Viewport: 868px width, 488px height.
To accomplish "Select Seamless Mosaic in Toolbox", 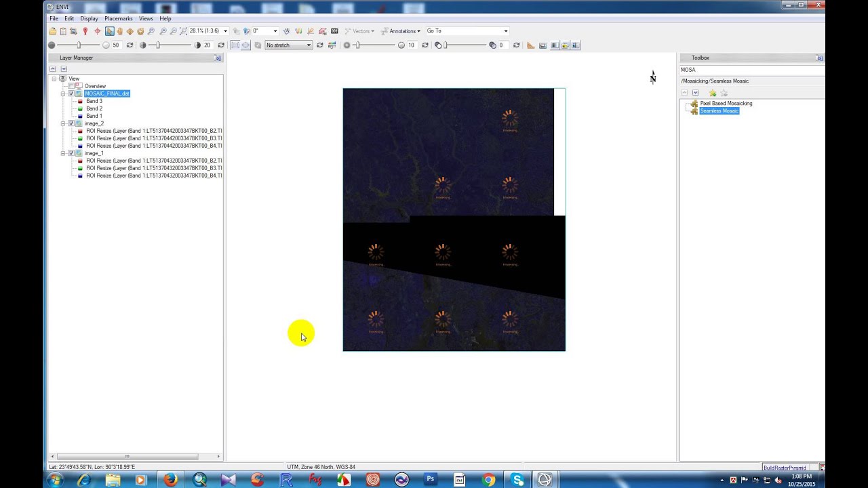I will click(719, 111).
